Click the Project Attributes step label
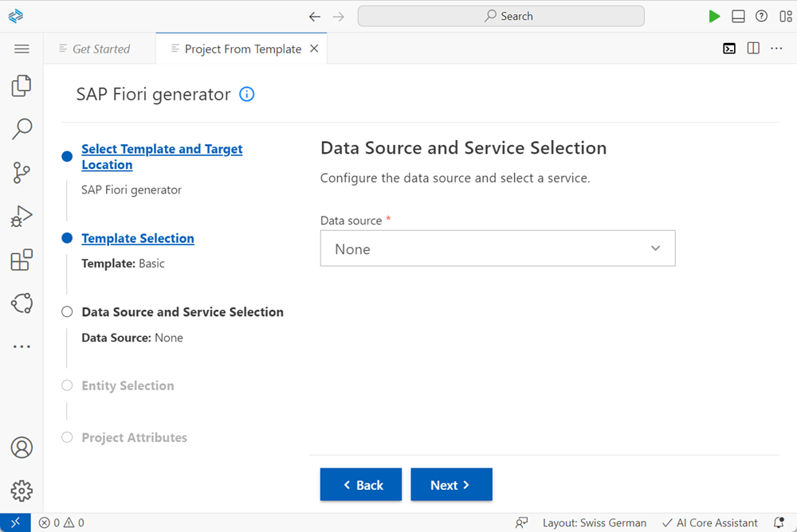797x532 pixels. pyautogui.click(x=134, y=437)
